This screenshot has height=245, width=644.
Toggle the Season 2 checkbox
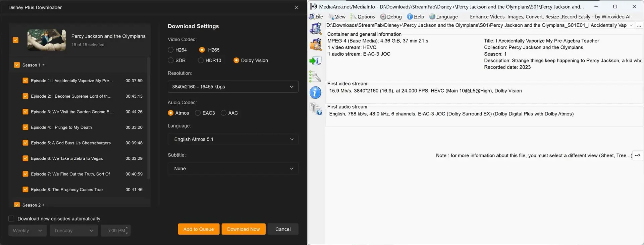(17, 205)
